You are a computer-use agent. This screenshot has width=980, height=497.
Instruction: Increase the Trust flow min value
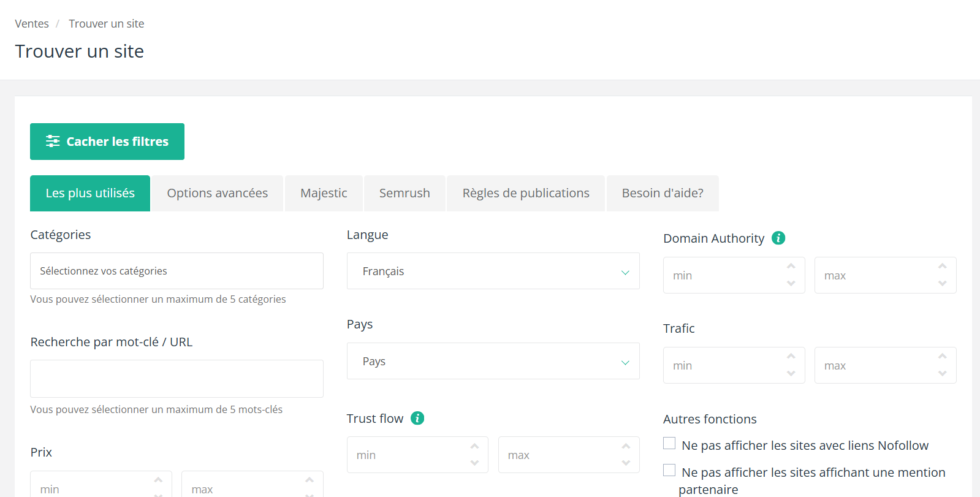474,446
